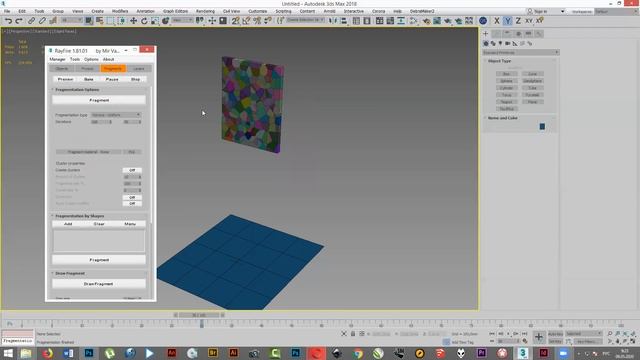This screenshot has width=640, height=360.
Task: Click the timeline time slider handle
Action: 199,315
